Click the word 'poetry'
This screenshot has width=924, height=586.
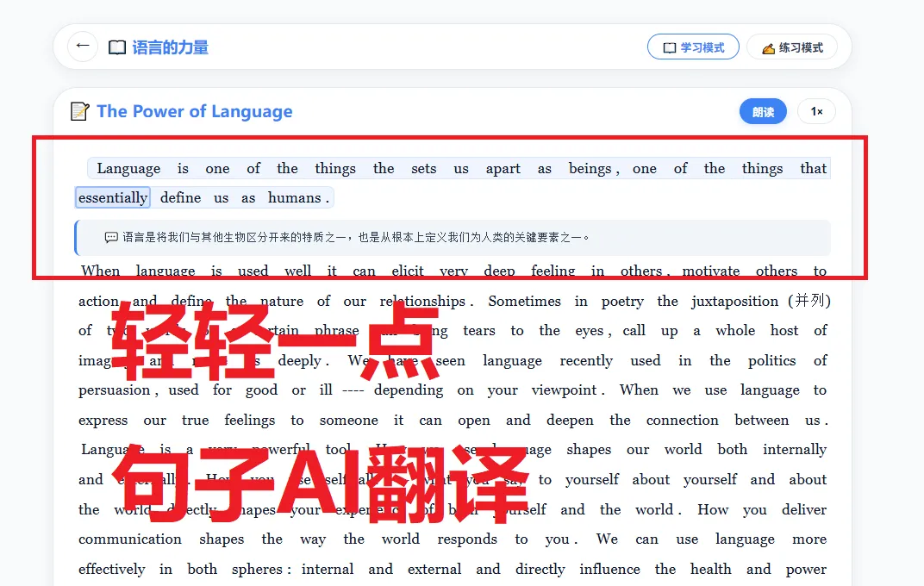pyautogui.click(x=622, y=302)
